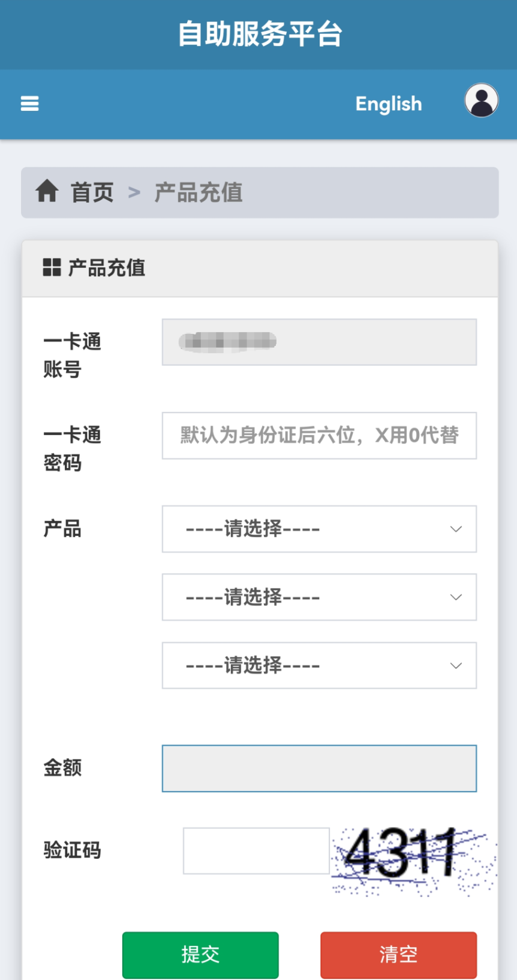
Task: Focus the 一卡通密码 password field
Action: [319, 435]
